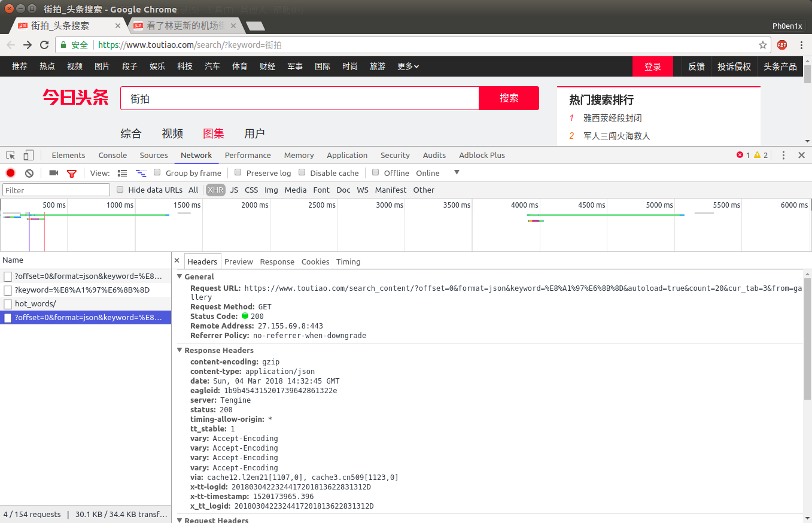Screen dimensions: 812x523
Task: Switch to the Elements panel tab
Action: [x=68, y=155]
